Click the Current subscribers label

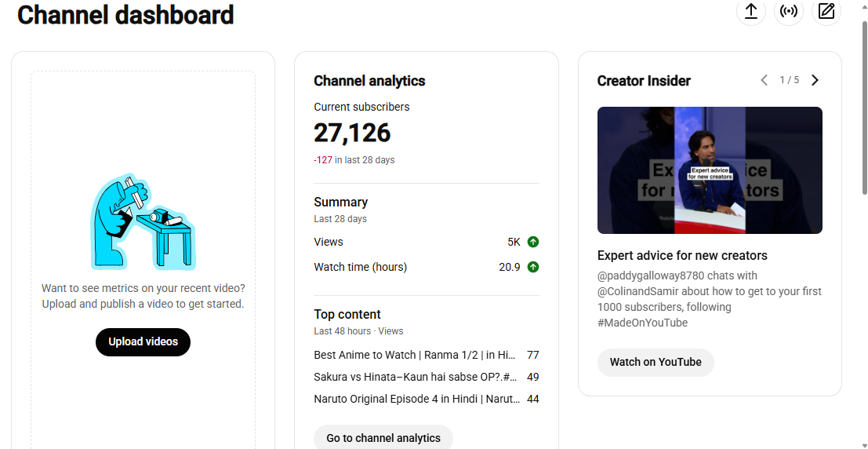pyautogui.click(x=361, y=107)
